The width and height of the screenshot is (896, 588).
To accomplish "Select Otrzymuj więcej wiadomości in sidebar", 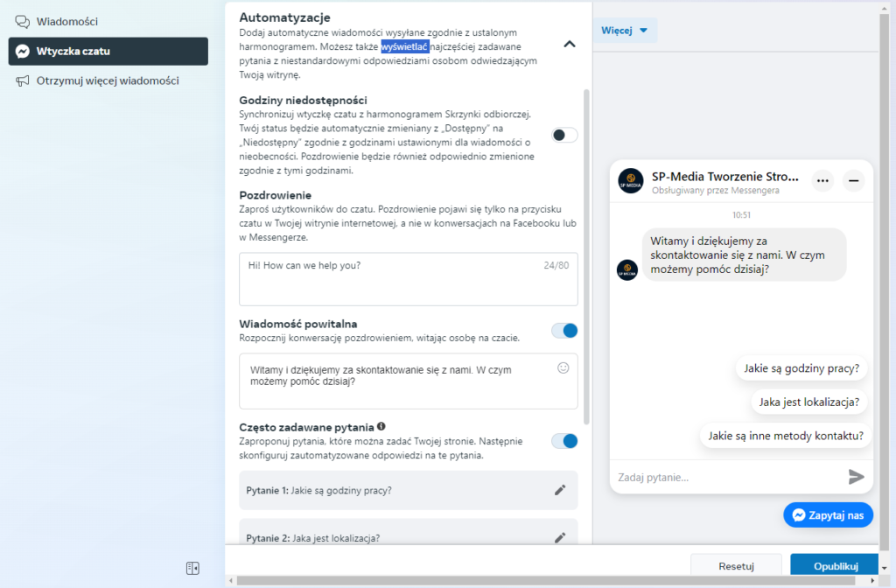I will point(107,80).
